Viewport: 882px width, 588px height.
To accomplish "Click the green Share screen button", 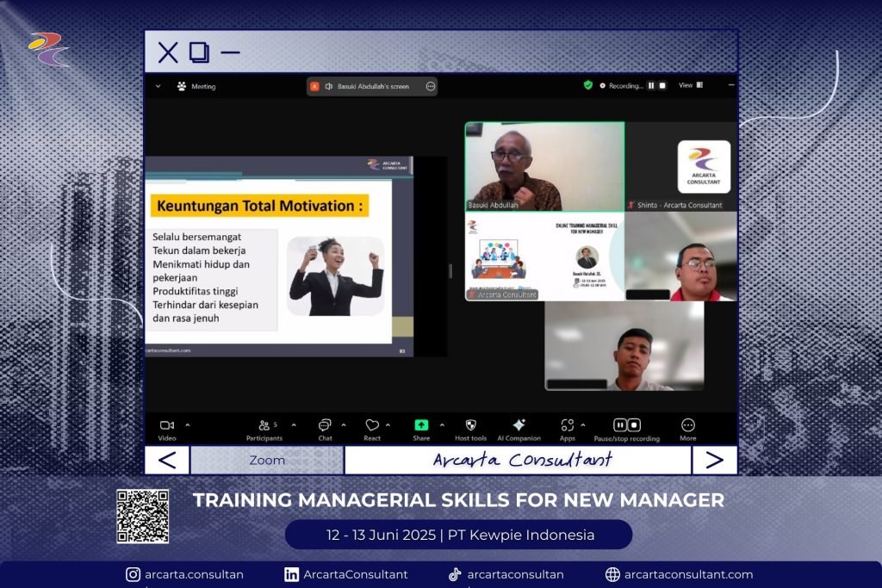I will (421, 425).
